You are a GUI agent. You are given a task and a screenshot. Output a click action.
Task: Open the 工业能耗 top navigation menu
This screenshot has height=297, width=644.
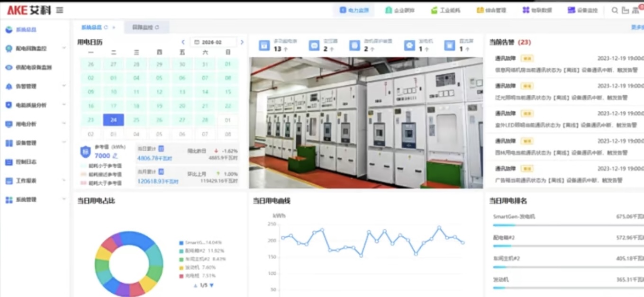(445, 10)
